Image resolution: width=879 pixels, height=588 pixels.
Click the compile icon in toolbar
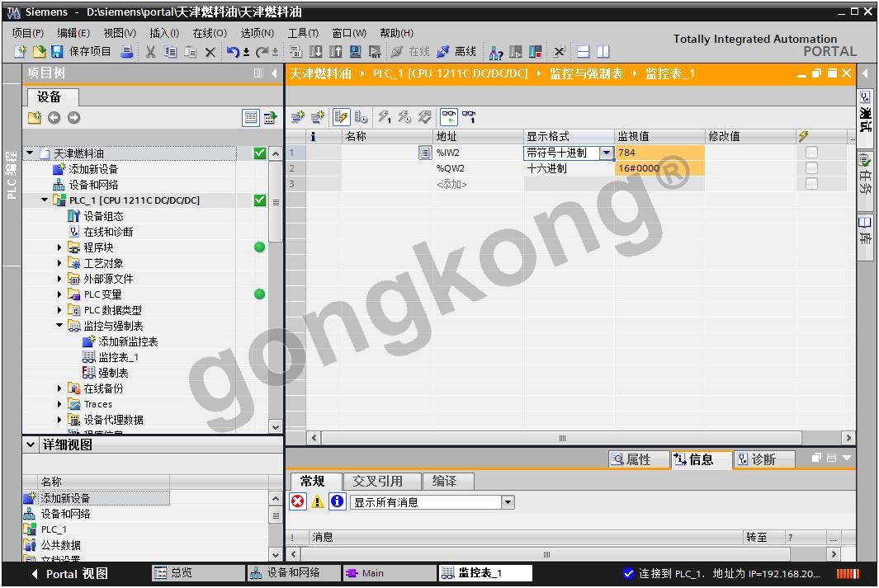coord(296,52)
